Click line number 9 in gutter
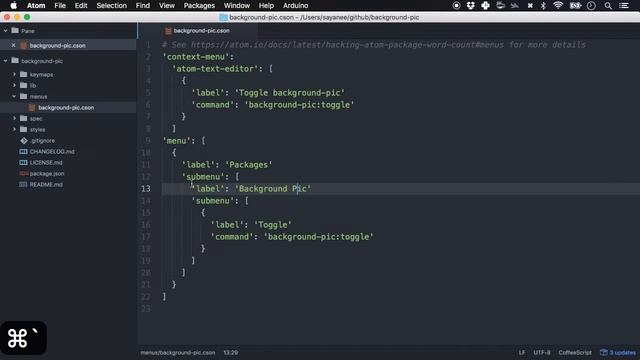The height and width of the screenshot is (360, 640). [x=148, y=140]
